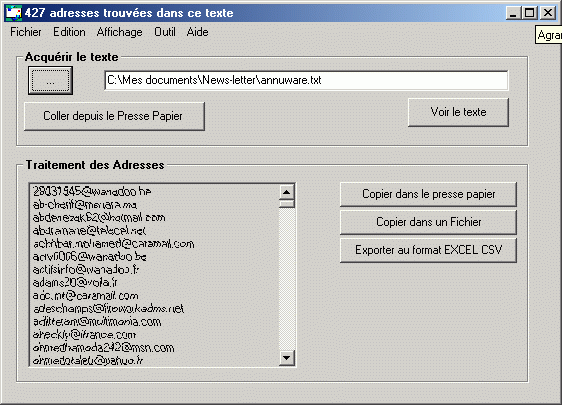Click the browse "..." file button
The height and width of the screenshot is (405, 562).
[x=51, y=80]
